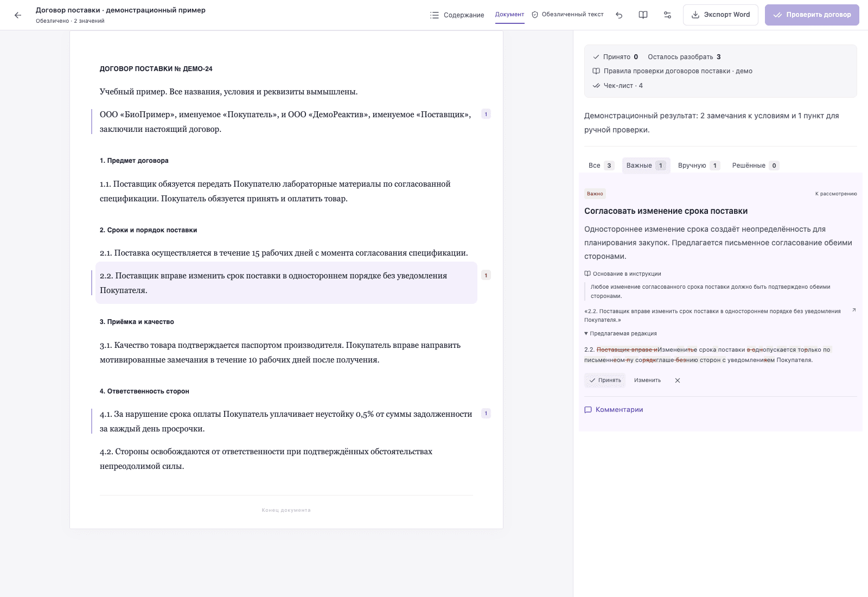Open the Чек-лист · 4 entry
Viewport: 868px width, 597px height.
[618, 86]
